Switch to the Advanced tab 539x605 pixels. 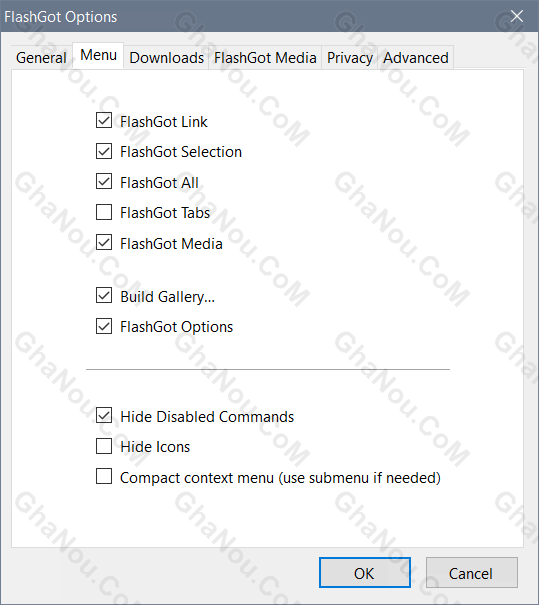tap(416, 58)
